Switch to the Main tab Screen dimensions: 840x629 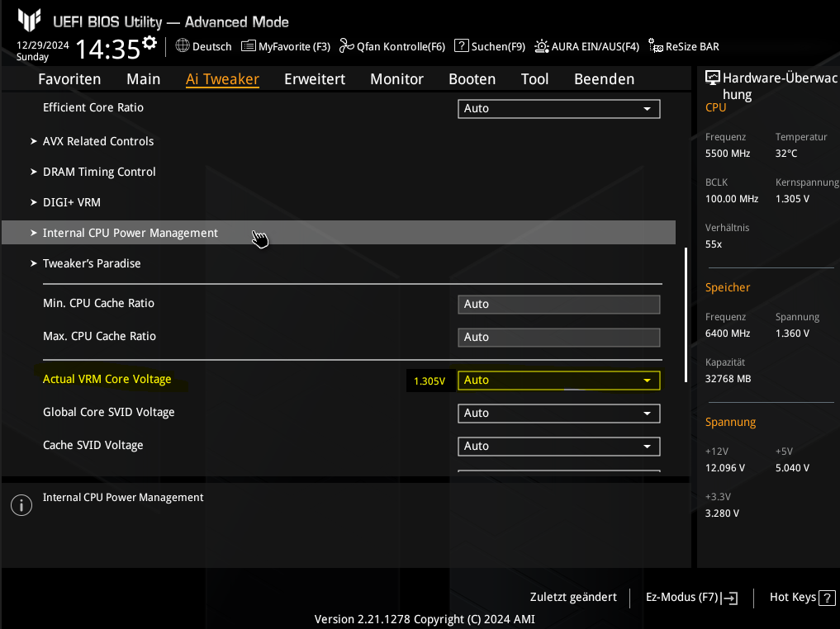click(144, 79)
